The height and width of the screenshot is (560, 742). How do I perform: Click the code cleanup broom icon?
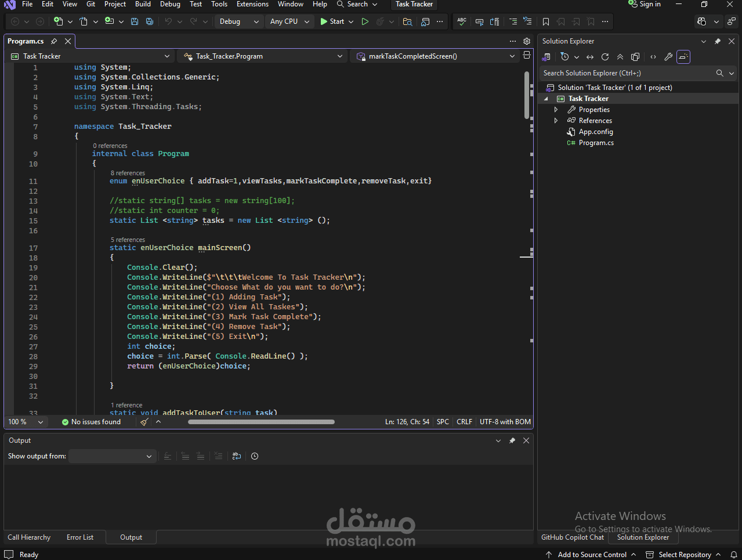tap(144, 422)
